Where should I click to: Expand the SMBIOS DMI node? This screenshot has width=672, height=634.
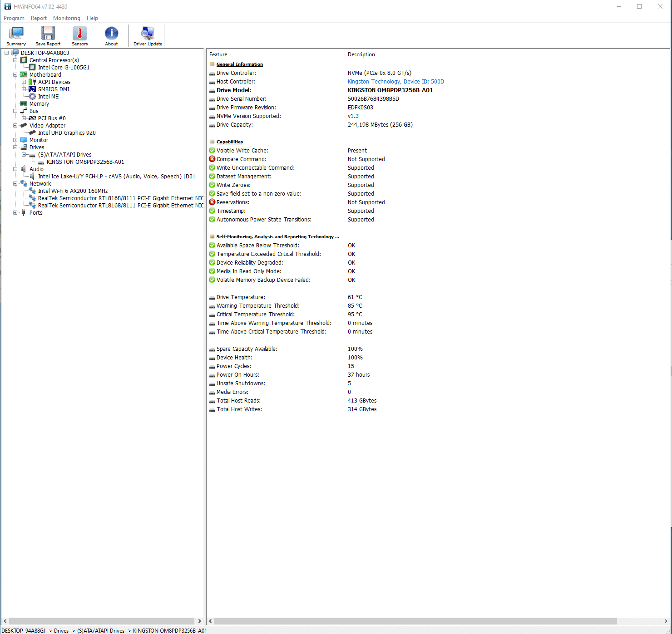24,89
